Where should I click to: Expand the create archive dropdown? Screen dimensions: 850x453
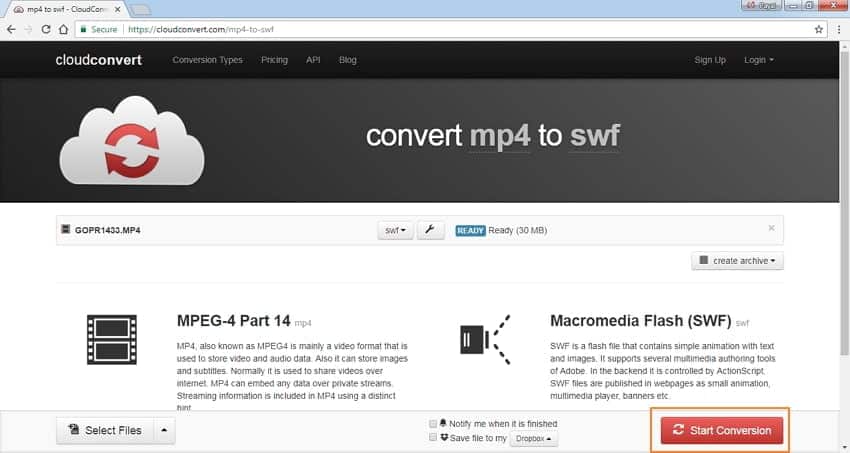click(737, 261)
